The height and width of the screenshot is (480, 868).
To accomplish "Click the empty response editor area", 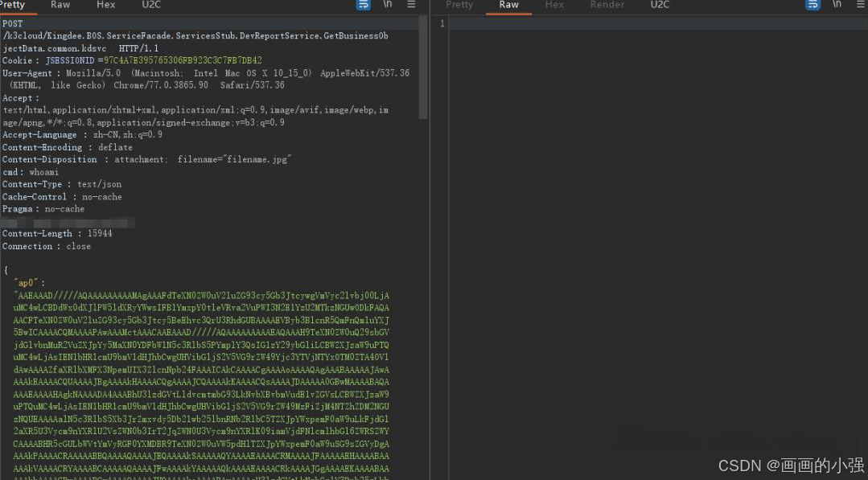I will (x=658, y=249).
